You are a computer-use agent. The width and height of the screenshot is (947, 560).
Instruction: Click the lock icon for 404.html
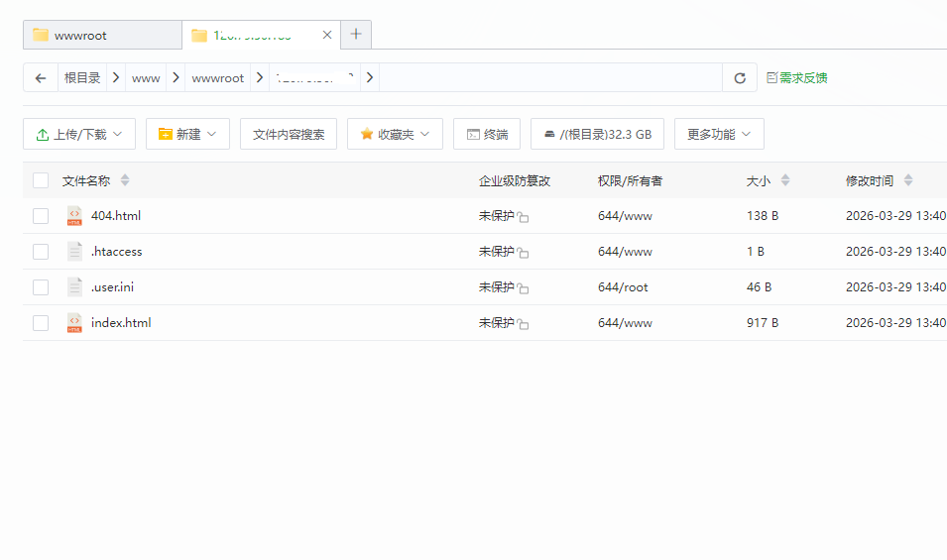(523, 217)
